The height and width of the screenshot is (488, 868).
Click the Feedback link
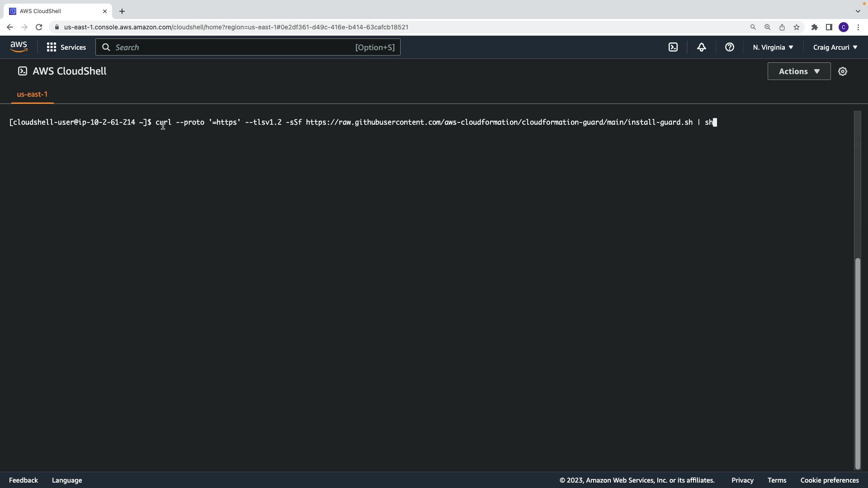point(24,480)
